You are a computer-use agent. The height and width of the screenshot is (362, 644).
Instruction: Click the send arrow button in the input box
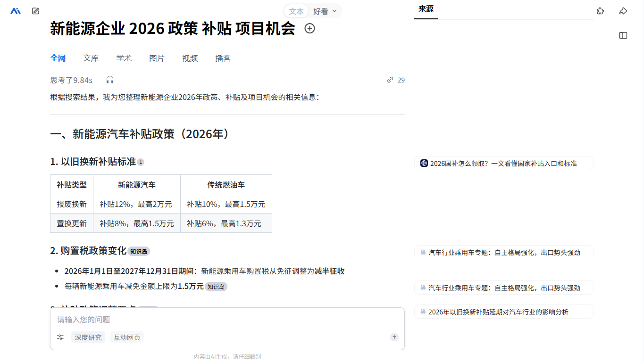point(394,337)
